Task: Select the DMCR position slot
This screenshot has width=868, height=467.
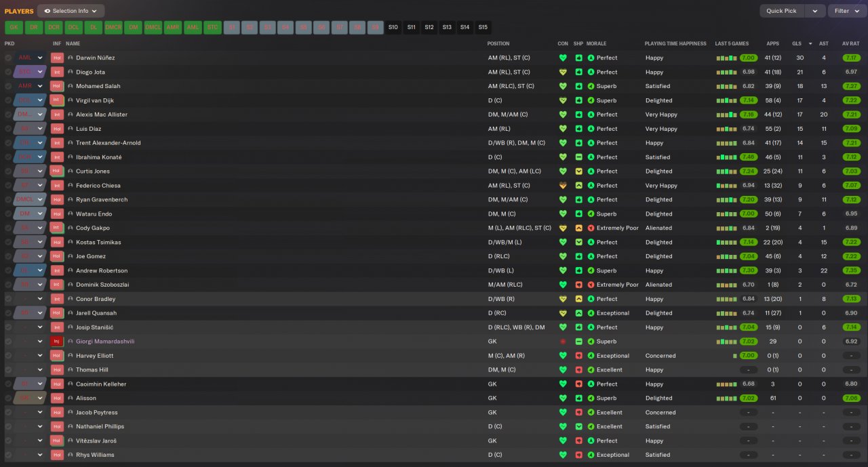Action: click(113, 28)
